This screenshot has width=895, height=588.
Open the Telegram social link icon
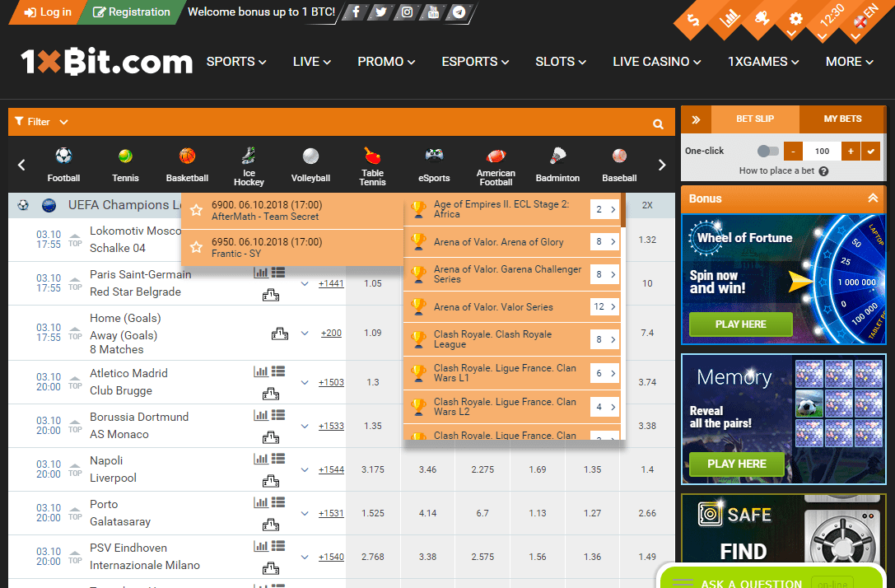[x=459, y=12]
